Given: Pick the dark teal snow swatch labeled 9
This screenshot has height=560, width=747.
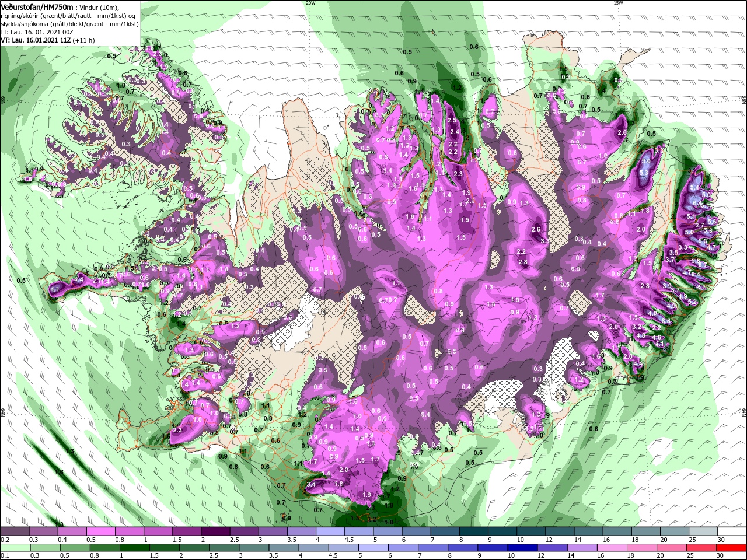Looking at the screenshot, I should pyautogui.click(x=502, y=531).
